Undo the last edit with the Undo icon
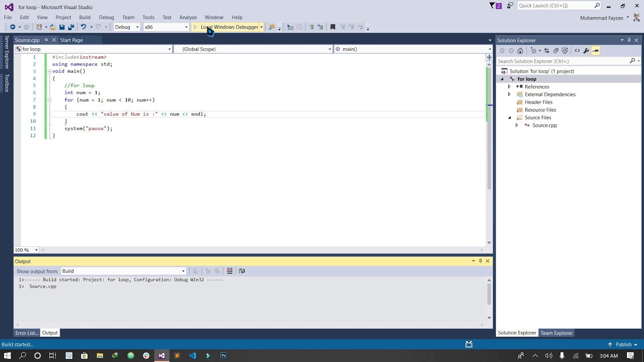Image resolution: width=644 pixels, height=362 pixels. pyautogui.click(x=84, y=27)
